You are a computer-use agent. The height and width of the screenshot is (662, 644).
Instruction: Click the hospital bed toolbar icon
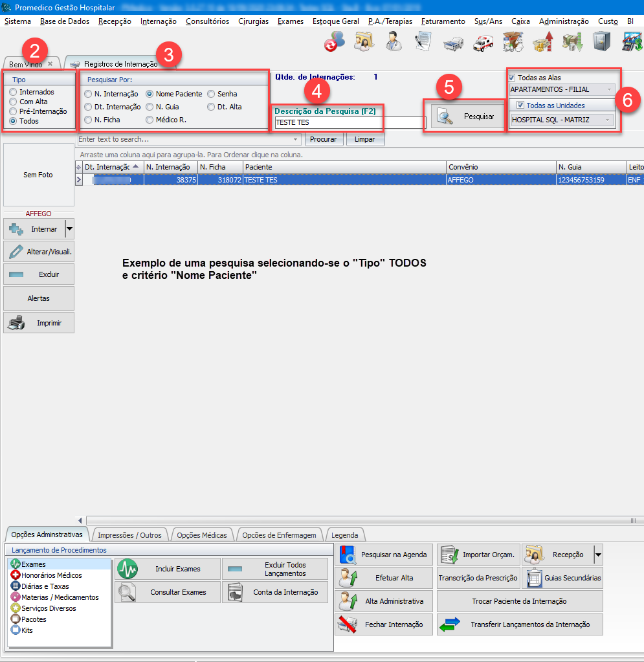[453, 42]
